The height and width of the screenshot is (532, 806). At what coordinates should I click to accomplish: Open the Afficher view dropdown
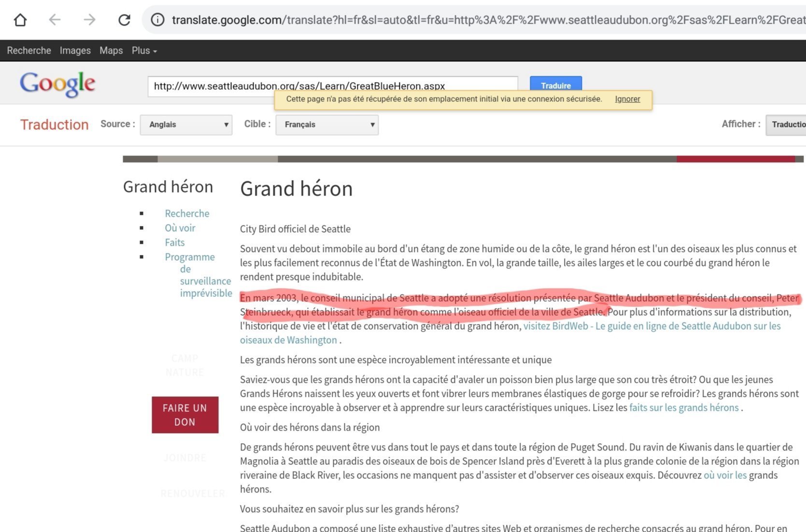click(786, 125)
